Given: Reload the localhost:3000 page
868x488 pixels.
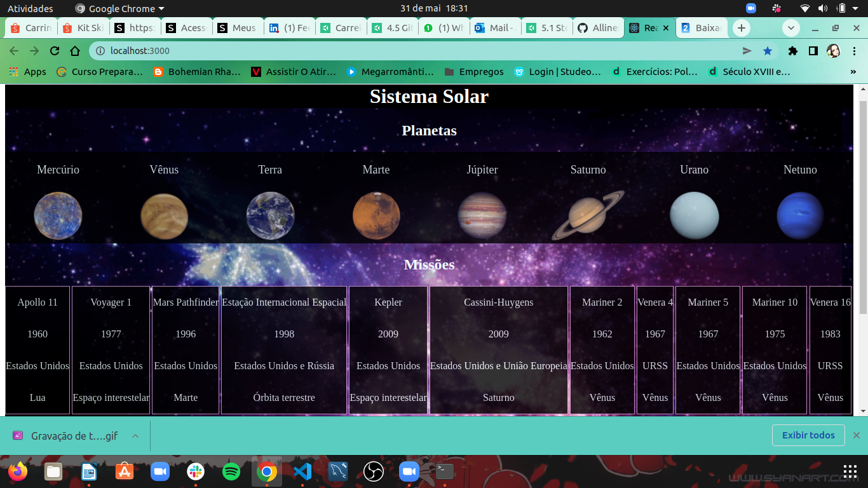Looking at the screenshot, I should click(53, 50).
